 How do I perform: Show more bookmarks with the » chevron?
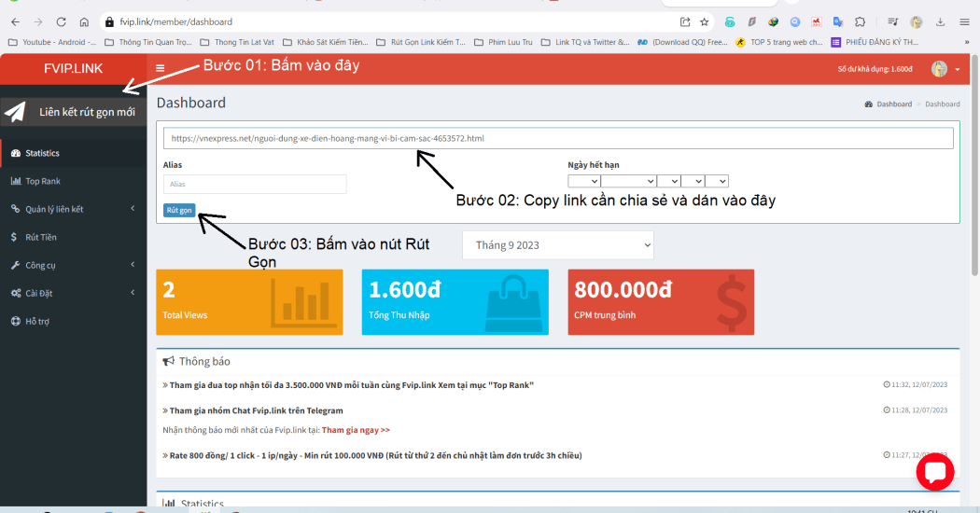click(967, 43)
